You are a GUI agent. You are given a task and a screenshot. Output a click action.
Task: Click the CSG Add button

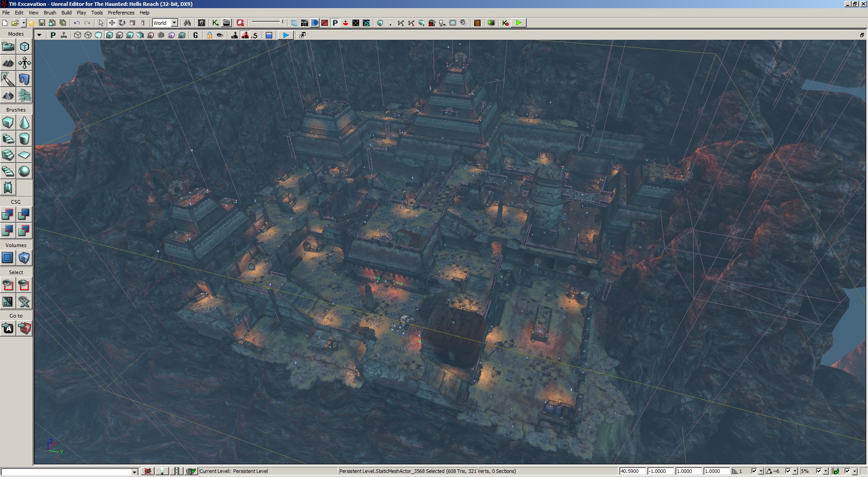8,214
